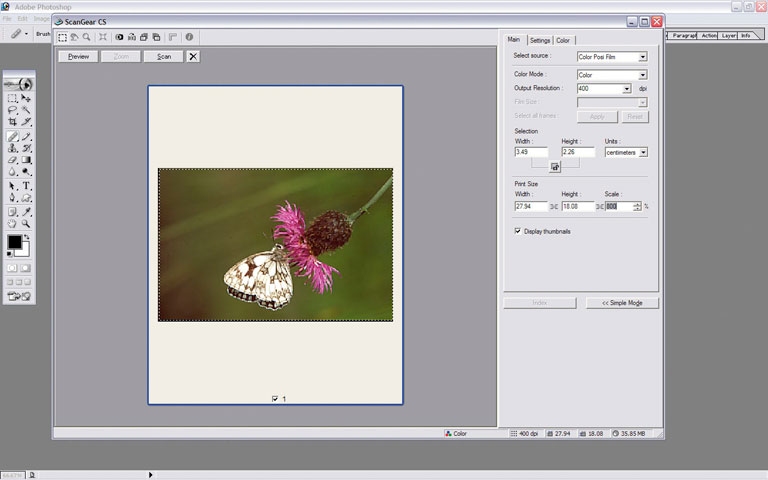Uncheck the frame 1 checkbox below preview
768x480 pixels.
pos(275,399)
